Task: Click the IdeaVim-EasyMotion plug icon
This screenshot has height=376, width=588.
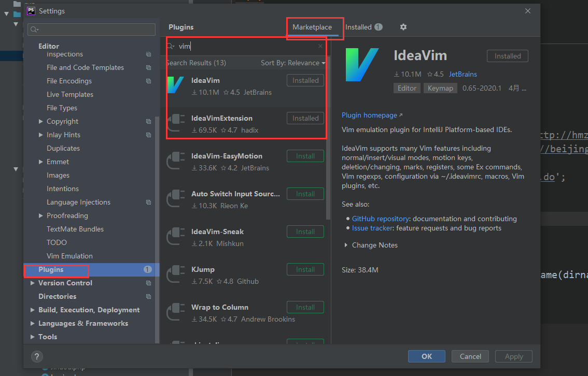Action: (176, 161)
